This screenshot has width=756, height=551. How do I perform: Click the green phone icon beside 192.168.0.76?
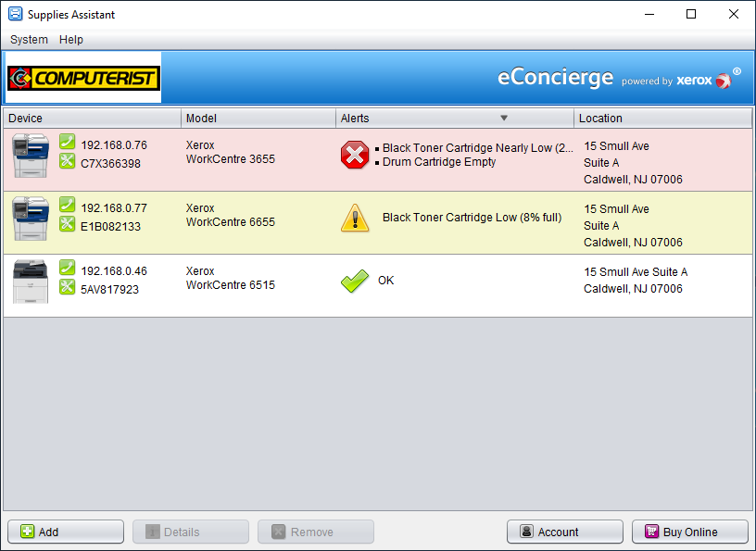67,142
